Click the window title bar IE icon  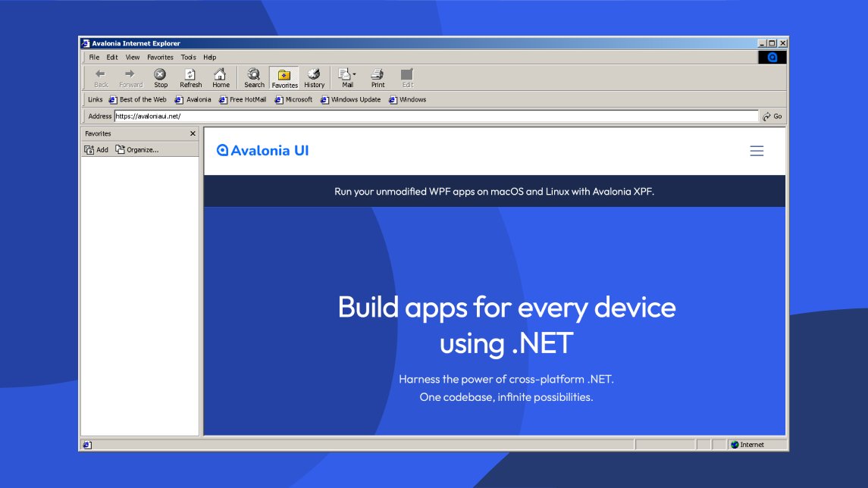click(85, 43)
